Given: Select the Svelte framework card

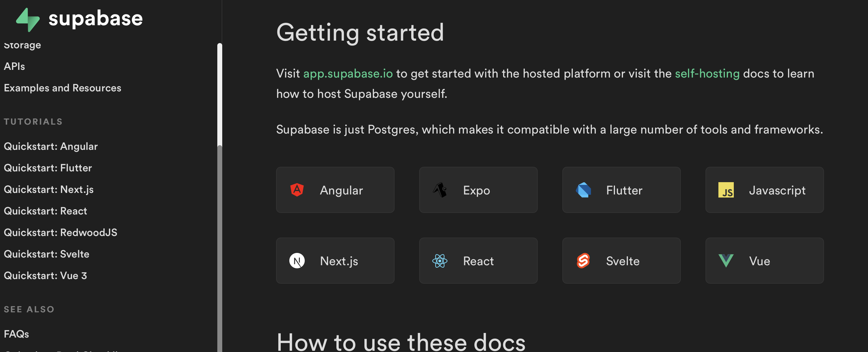Looking at the screenshot, I should tap(621, 260).
